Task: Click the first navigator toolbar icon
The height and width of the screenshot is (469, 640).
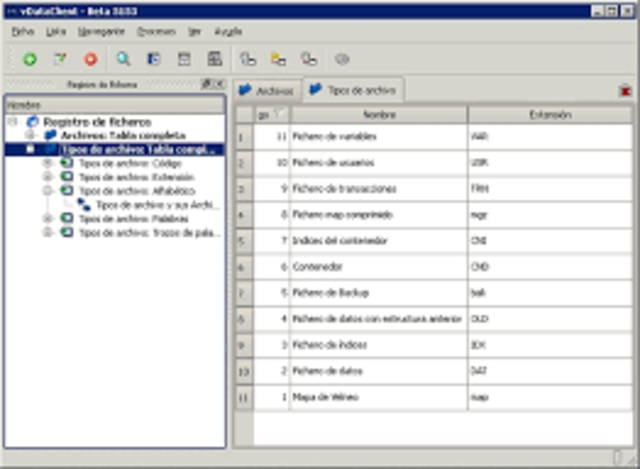Action: point(248,59)
